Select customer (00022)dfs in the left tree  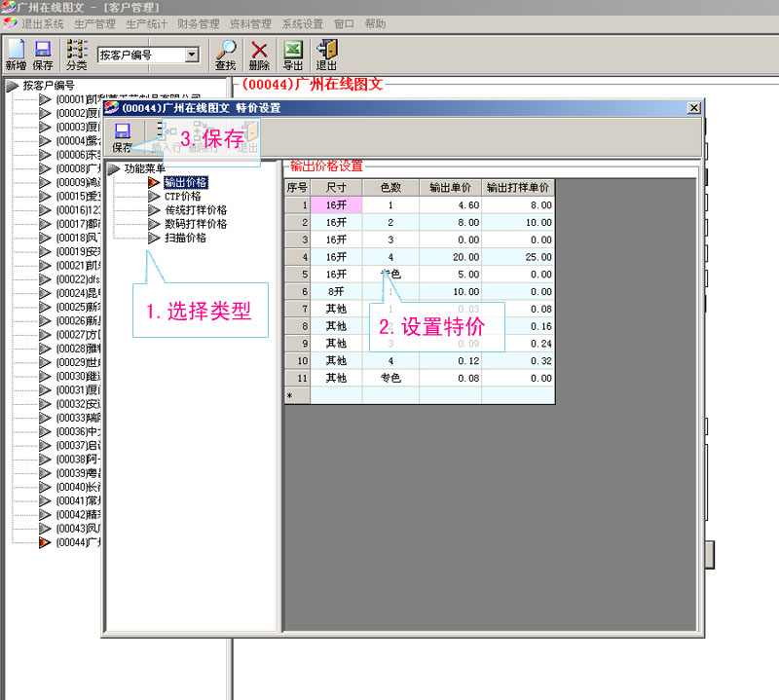(x=78, y=279)
